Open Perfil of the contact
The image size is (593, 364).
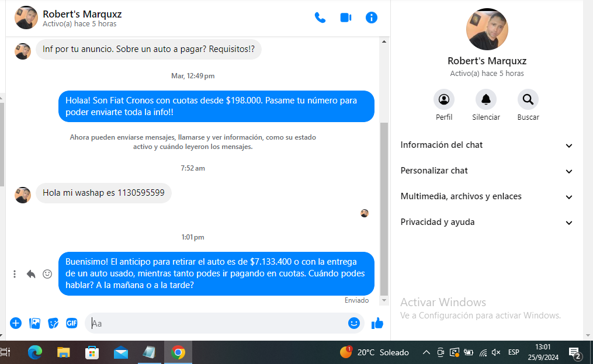pyautogui.click(x=444, y=99)
